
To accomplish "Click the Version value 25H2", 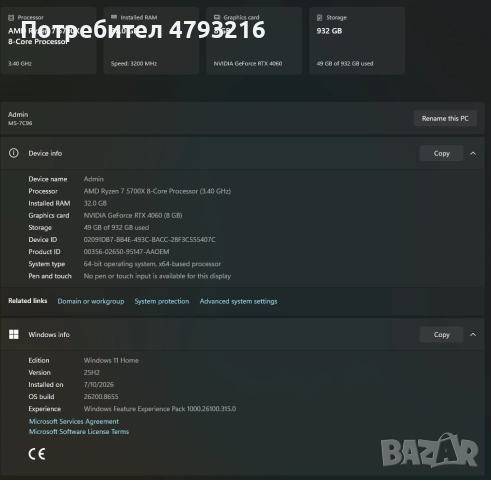I will [x=92, y=372].
